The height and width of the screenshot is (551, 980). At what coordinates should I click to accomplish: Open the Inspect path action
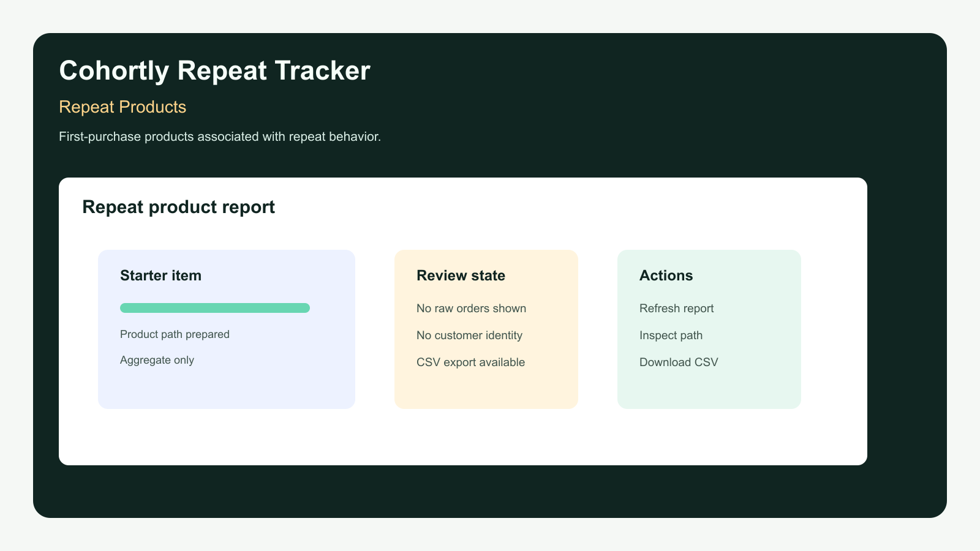point(671,335)
